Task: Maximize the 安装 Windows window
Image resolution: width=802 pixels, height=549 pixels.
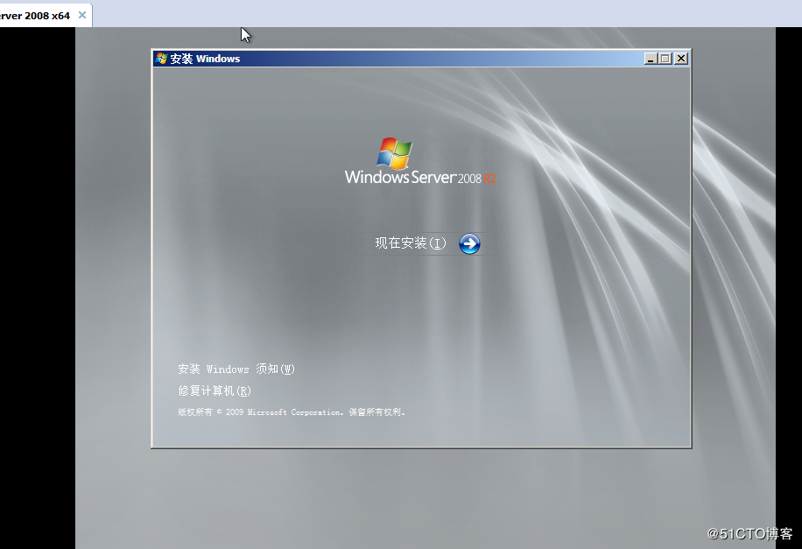Action: coord(665,59)
